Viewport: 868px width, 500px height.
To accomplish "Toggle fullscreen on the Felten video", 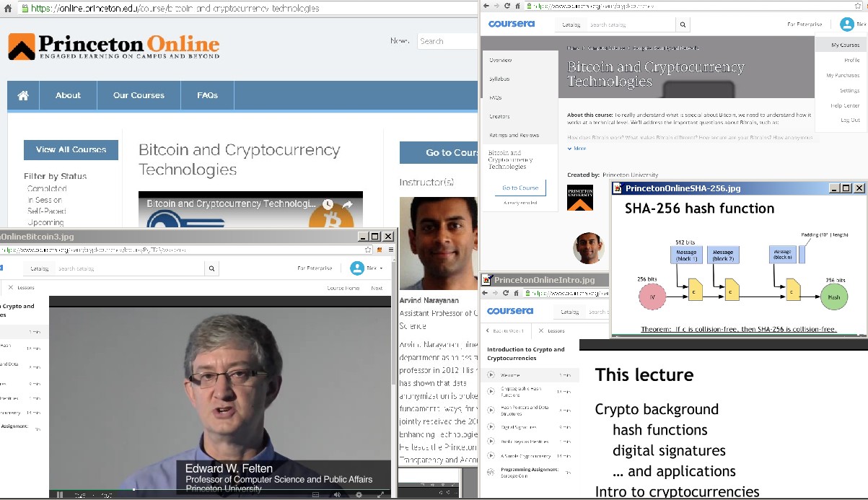I will point(381,495).
